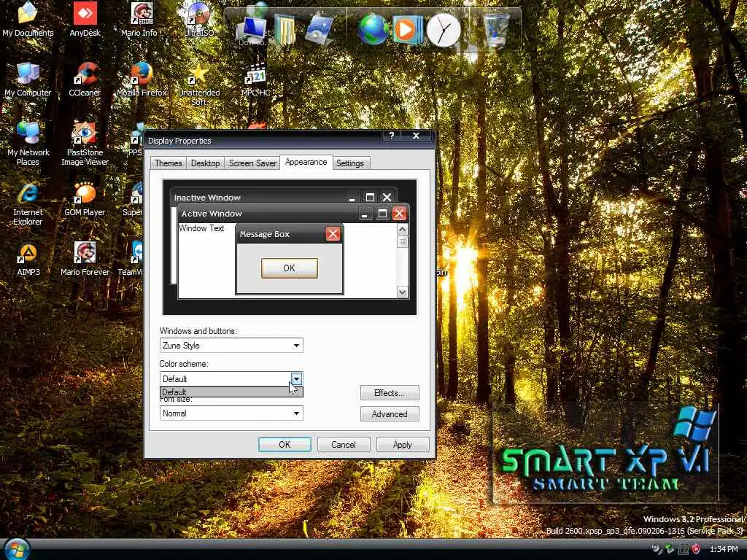Click the Apply button
The image size is (747, 560).
click(x=403, y=444)
